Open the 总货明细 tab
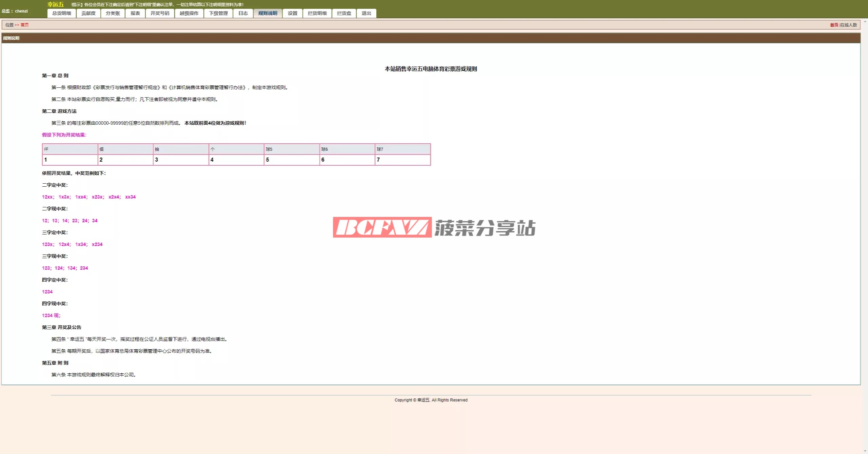This screenshot has width=868, height=454. click(62, 13)
